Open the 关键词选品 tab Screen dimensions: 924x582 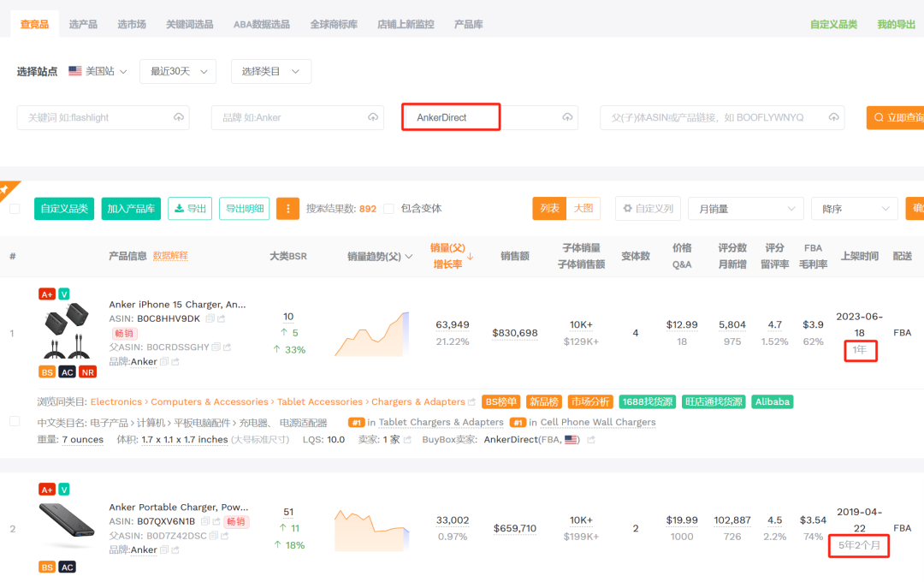[189, 24]
